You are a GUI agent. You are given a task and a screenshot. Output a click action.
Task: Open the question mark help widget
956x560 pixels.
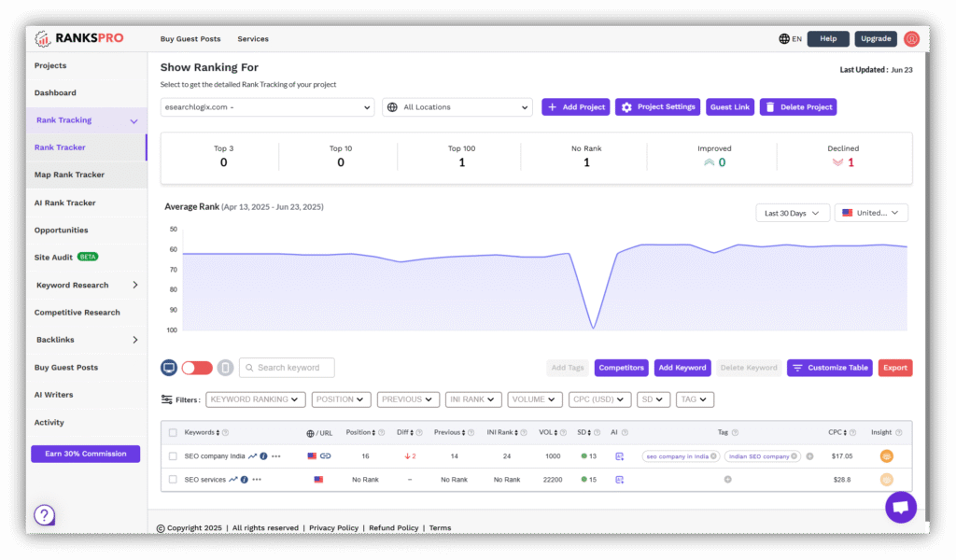45,515
